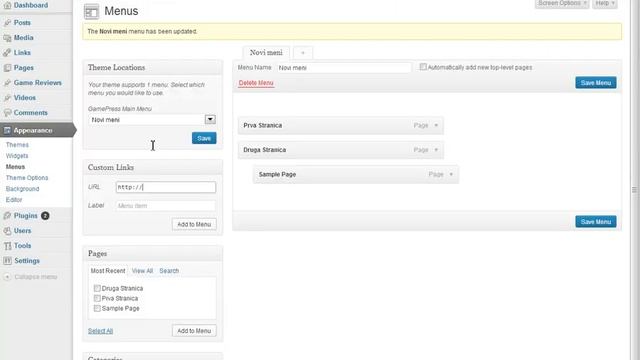Click the Appearance sidebar menu label
640x360 pixels.
click(x=33, y=130)
